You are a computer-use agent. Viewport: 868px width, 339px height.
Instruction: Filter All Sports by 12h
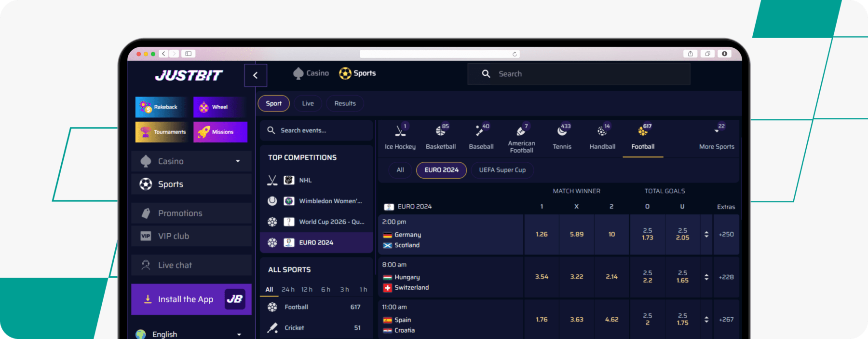click(307, 290)
